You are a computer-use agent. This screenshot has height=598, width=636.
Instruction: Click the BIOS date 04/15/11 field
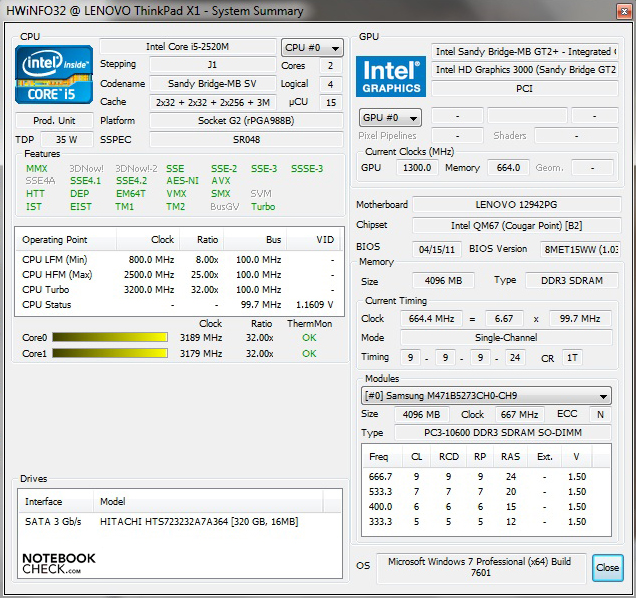(437, 249)
